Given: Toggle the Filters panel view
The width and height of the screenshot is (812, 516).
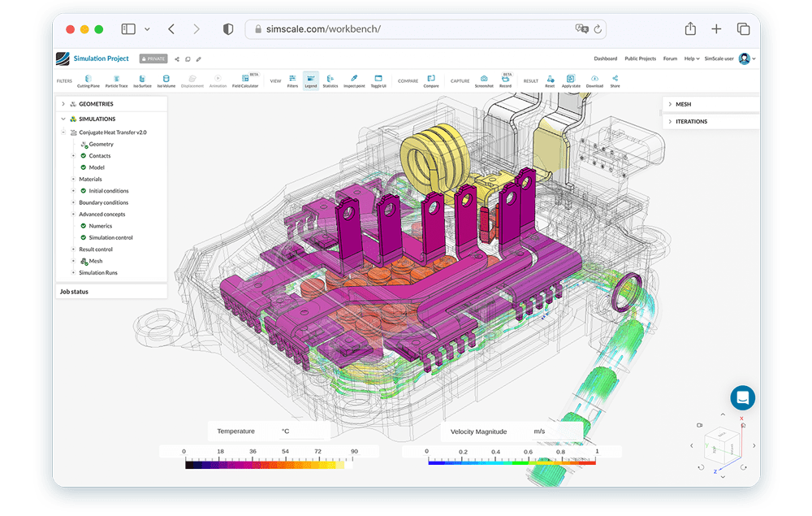Looking at the screenshot, I should [x=292, y=80].
